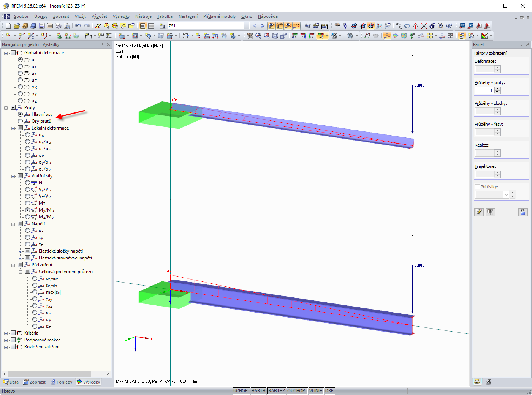Open the Přídavné moduly menu

219,16
